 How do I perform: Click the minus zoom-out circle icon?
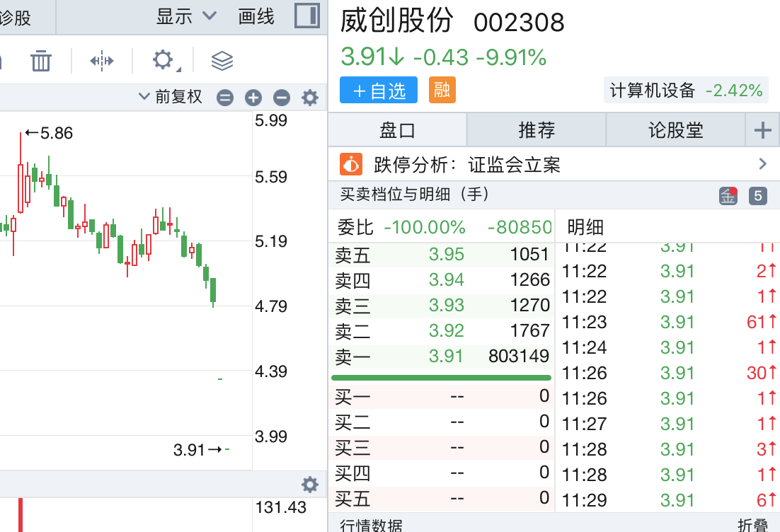point(282,98)
